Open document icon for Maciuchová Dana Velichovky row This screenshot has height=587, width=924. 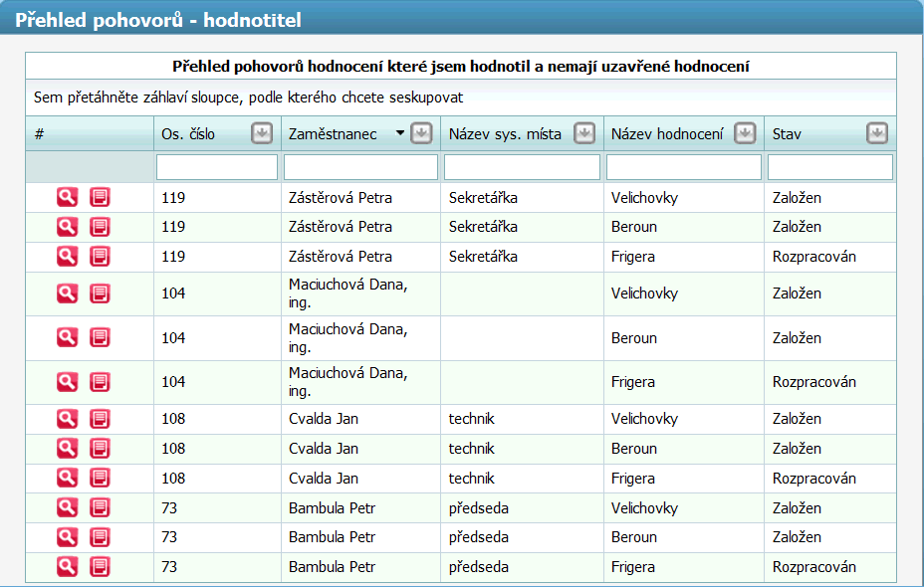click(x=100, y=293)
